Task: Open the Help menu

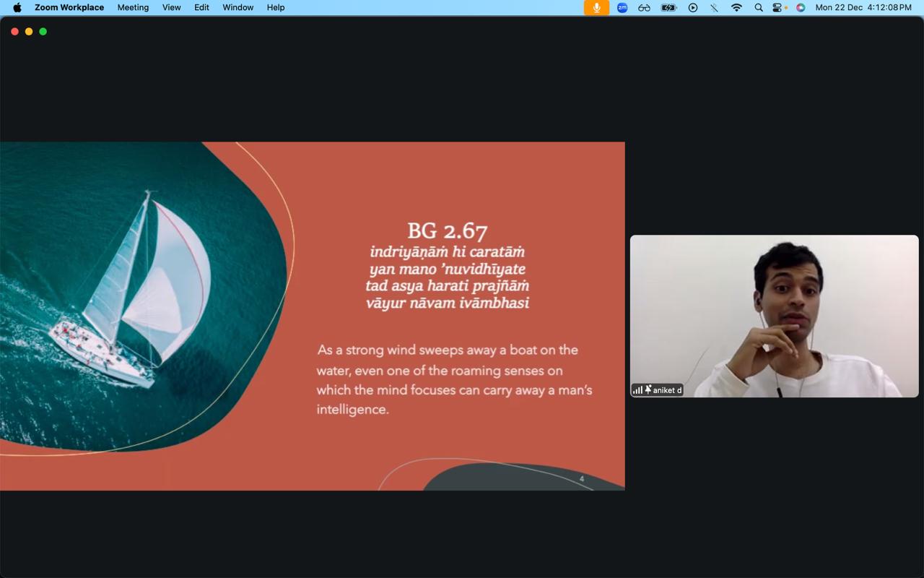Action: pos(276,7)
